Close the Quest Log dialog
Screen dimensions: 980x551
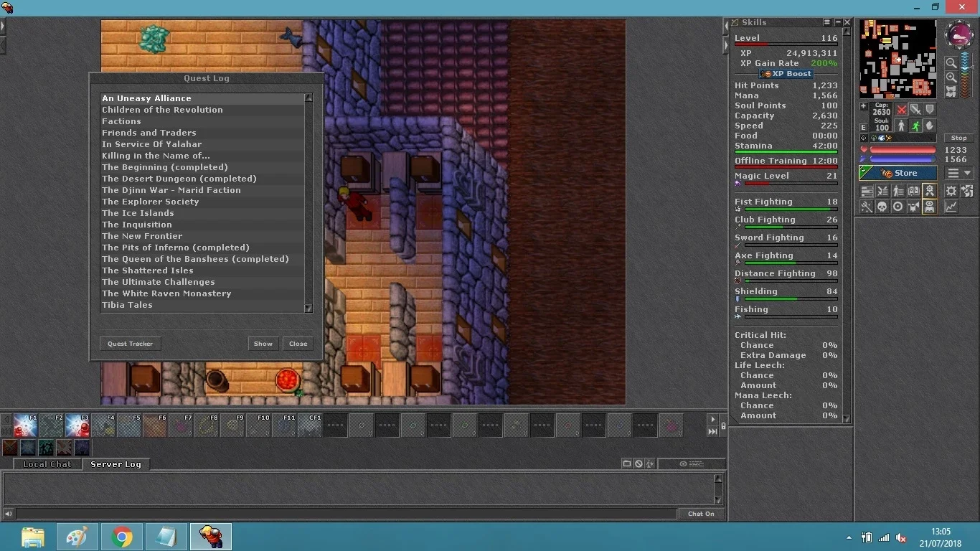click(298, 344)
